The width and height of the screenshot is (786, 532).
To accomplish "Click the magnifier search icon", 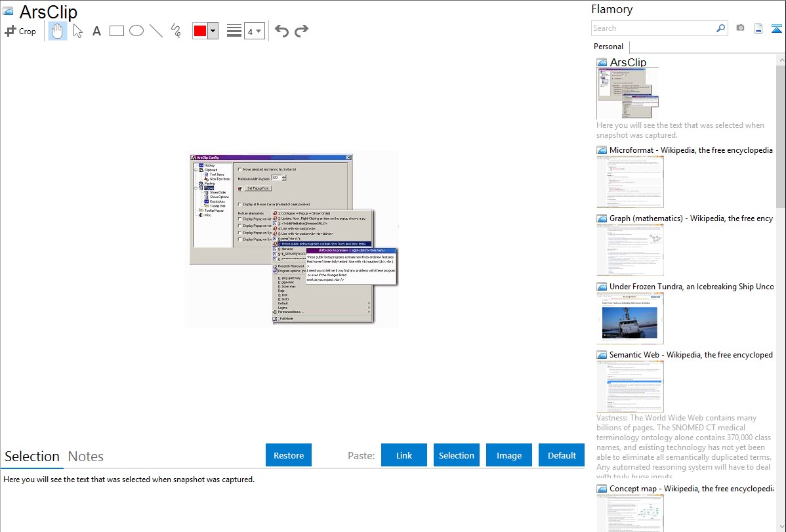I will click(721, 28).
